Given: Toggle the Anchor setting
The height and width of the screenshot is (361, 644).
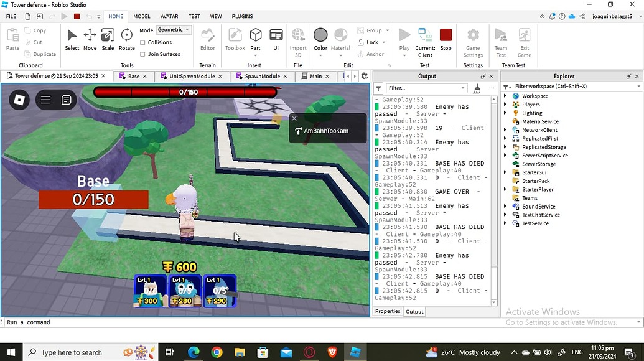Looking at the screenshot, I should click(371, 54).
